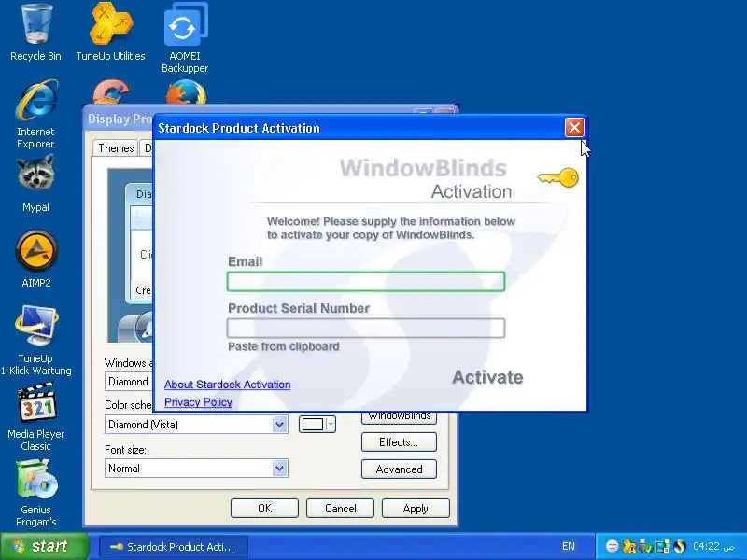Screen dimensions: 747x560
Task: Open the Recycle Bin desktop icon
Action: 35,33
